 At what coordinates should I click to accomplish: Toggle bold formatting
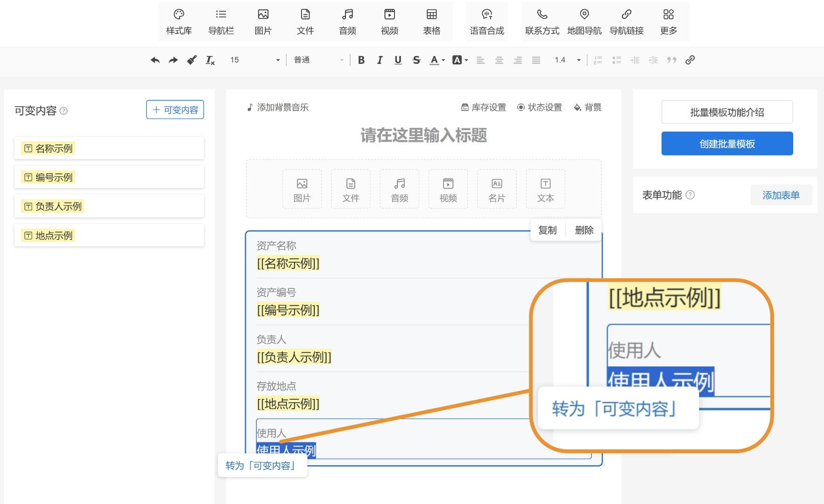[x=361, y=60]
